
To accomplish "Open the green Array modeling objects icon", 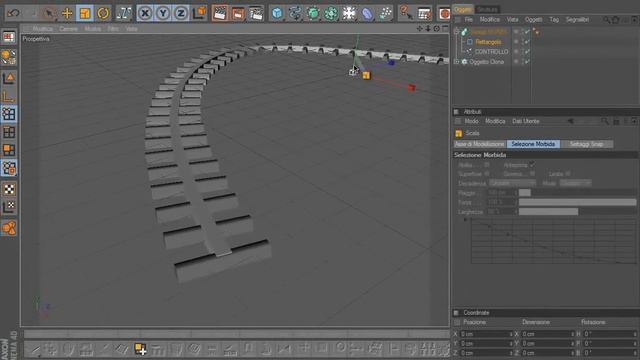I will [331, 13].
